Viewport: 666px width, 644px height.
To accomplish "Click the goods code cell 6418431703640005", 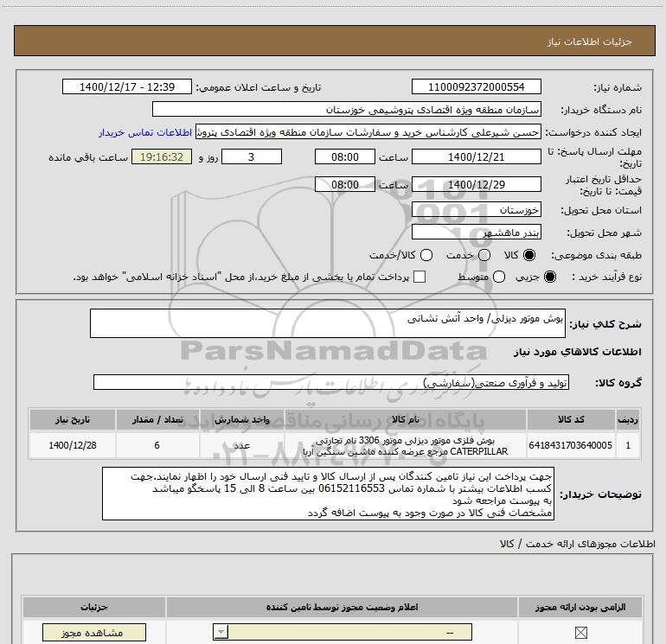I will [571, 445].
